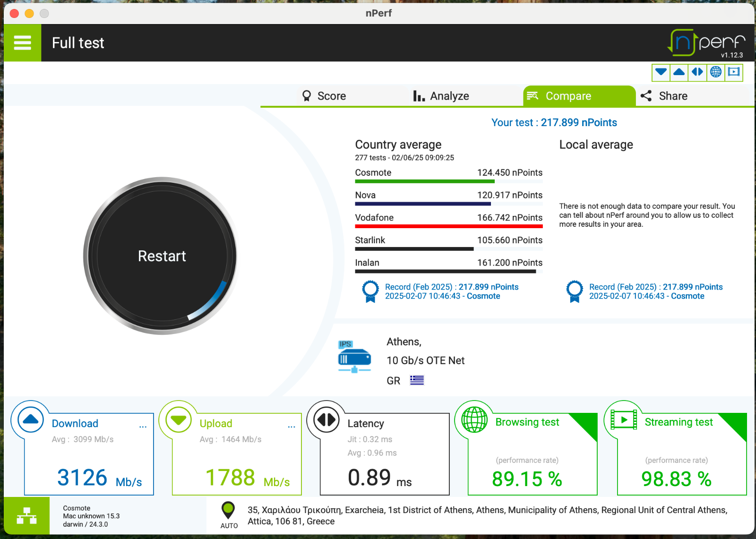The width and height of the screenshot is (756, 539).
Task: Click the Country average record ribbon icon
Action: (x=370, y=291)
